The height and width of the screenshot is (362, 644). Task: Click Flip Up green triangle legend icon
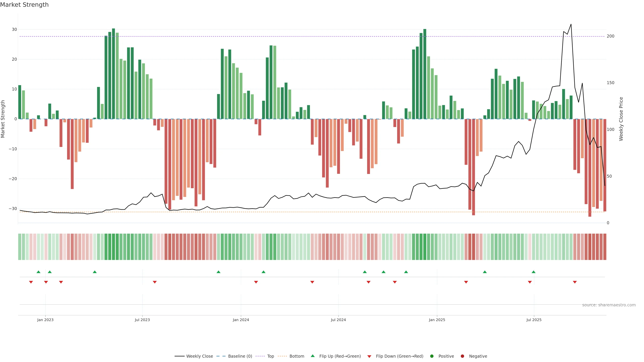[312, 356]
